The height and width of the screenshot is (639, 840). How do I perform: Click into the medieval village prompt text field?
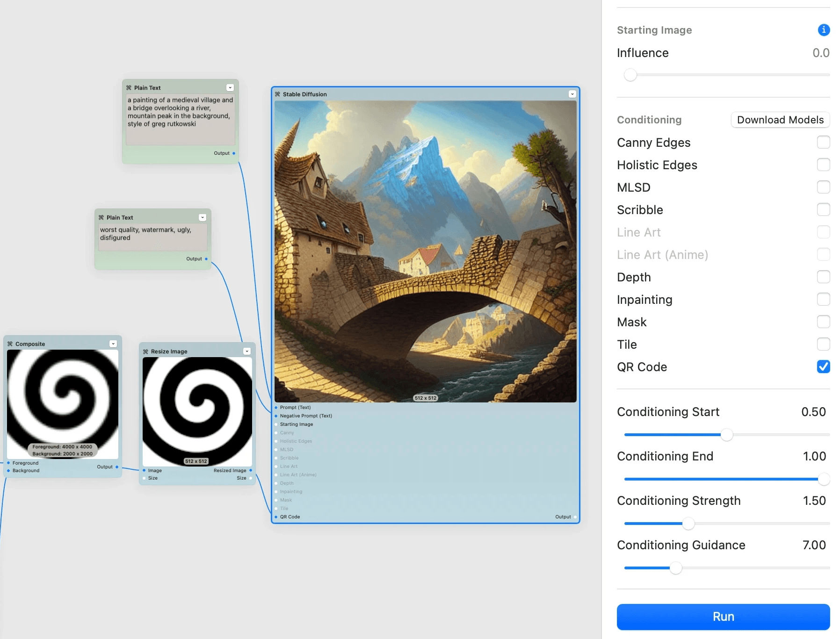coord(181,120)
